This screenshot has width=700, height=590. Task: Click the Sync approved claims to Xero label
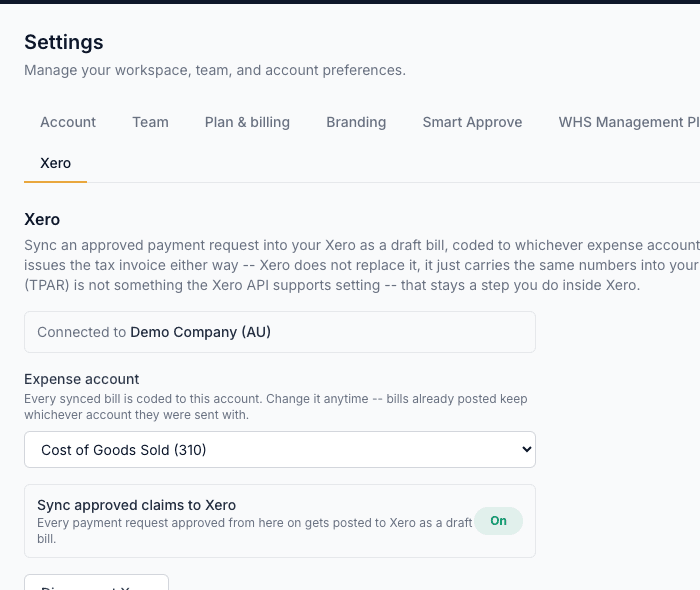137,505
